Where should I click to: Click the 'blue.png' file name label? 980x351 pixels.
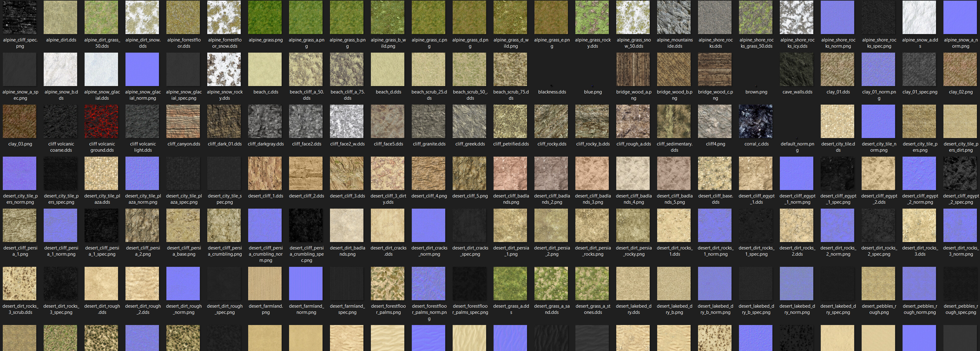pos(593,92)
